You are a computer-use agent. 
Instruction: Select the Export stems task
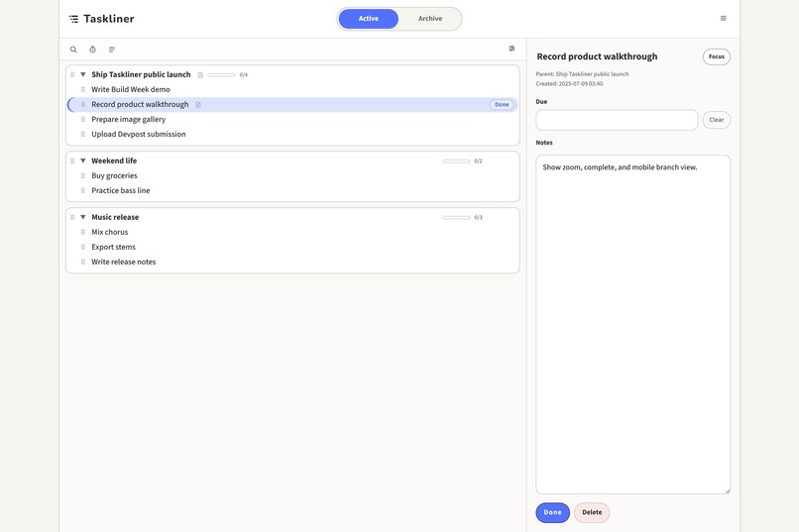coord(114,247)
